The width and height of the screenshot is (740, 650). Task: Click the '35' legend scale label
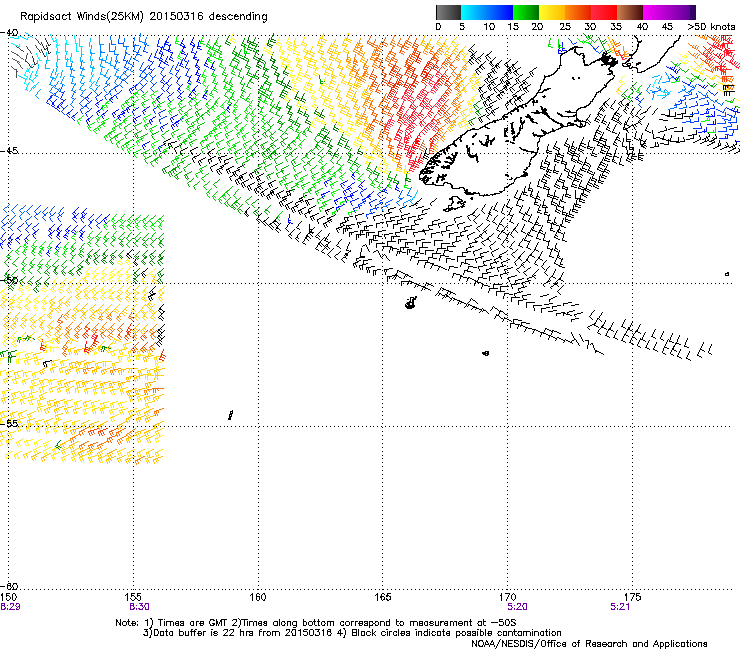(x=616, y=27)
